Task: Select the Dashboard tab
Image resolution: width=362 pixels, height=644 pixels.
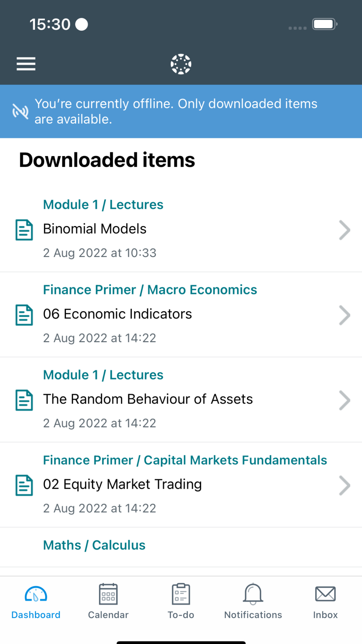Action: click(36, 601)
